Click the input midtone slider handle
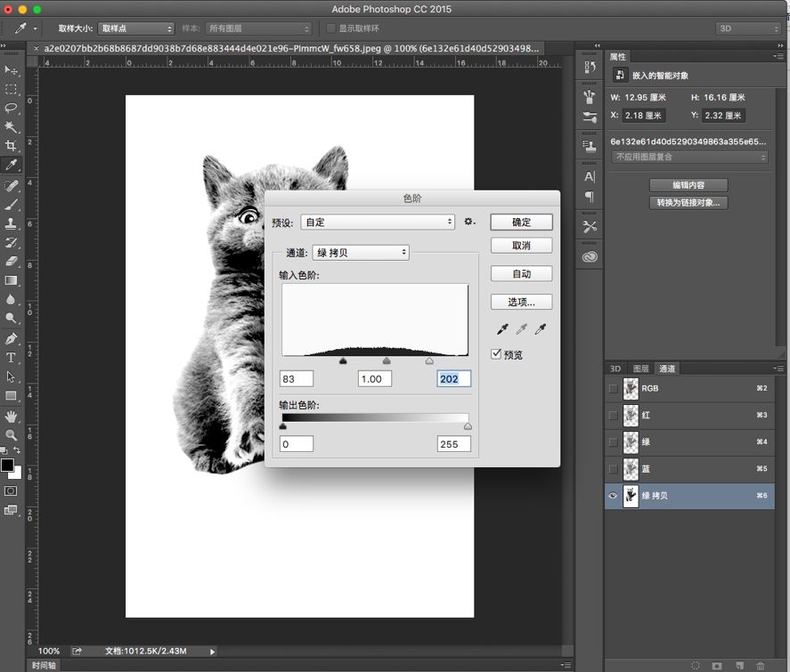Viewport: 790px width, 672px height. coord(387,360)
